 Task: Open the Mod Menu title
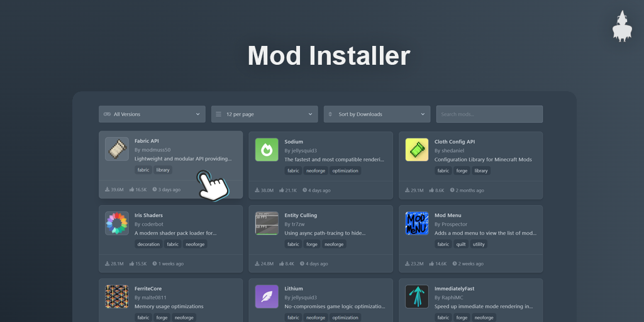pos(448,215)
